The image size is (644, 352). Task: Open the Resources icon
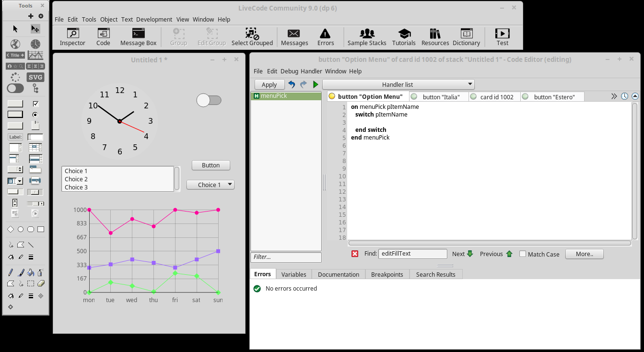[x=435, y=37]
